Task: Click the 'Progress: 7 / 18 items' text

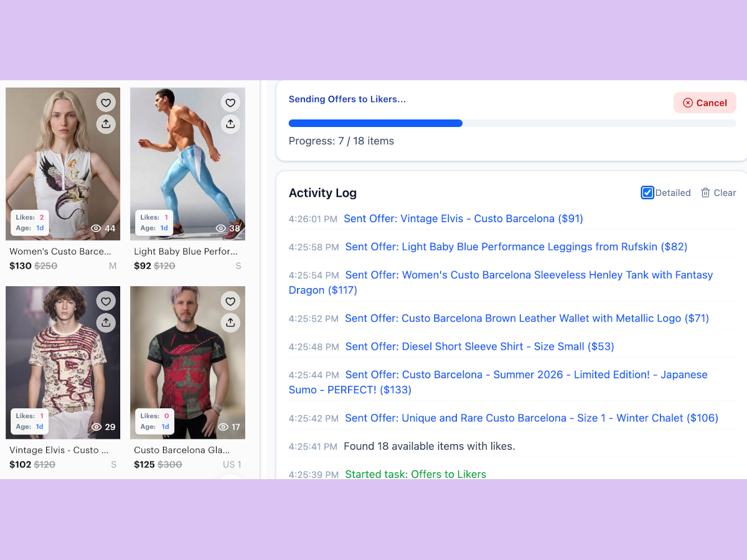Action: 341,141
